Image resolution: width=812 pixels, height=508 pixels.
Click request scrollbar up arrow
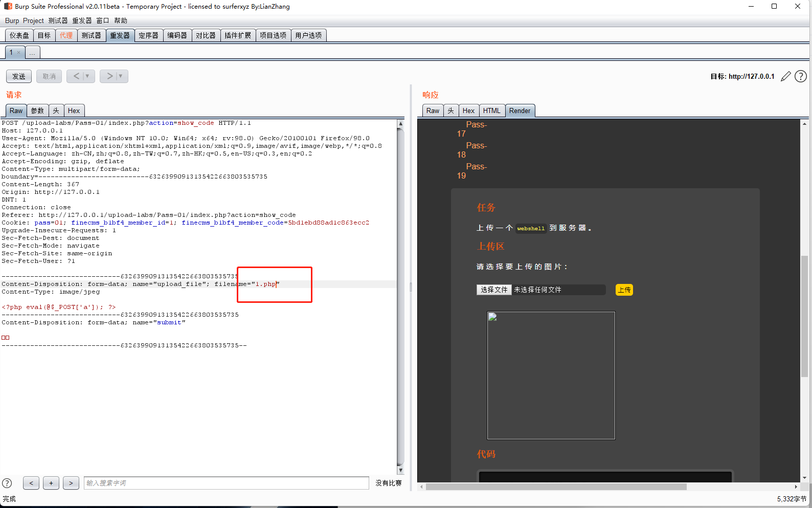point(400,124)
